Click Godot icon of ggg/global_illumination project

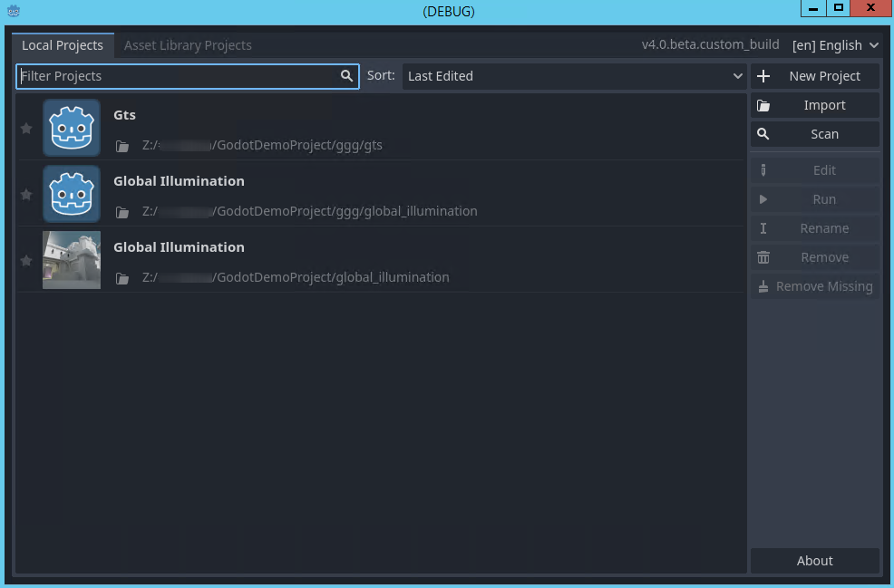(72, 194)
